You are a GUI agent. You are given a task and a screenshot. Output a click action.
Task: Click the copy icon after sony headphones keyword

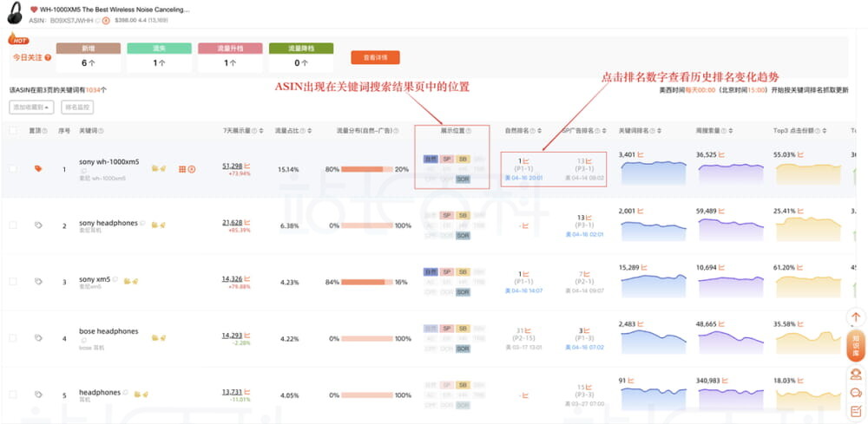point(142,223)
